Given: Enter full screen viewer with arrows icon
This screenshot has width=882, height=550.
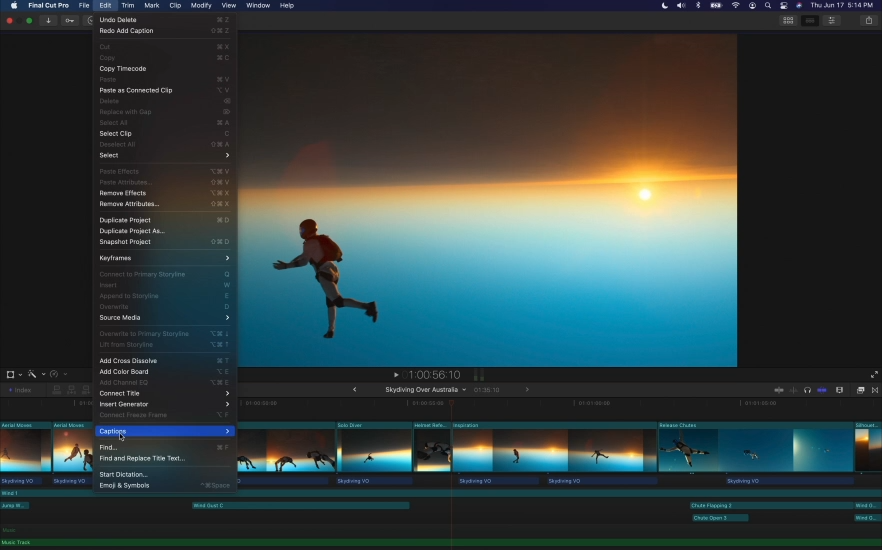Looking at the screenshot, I should [874, 375].
